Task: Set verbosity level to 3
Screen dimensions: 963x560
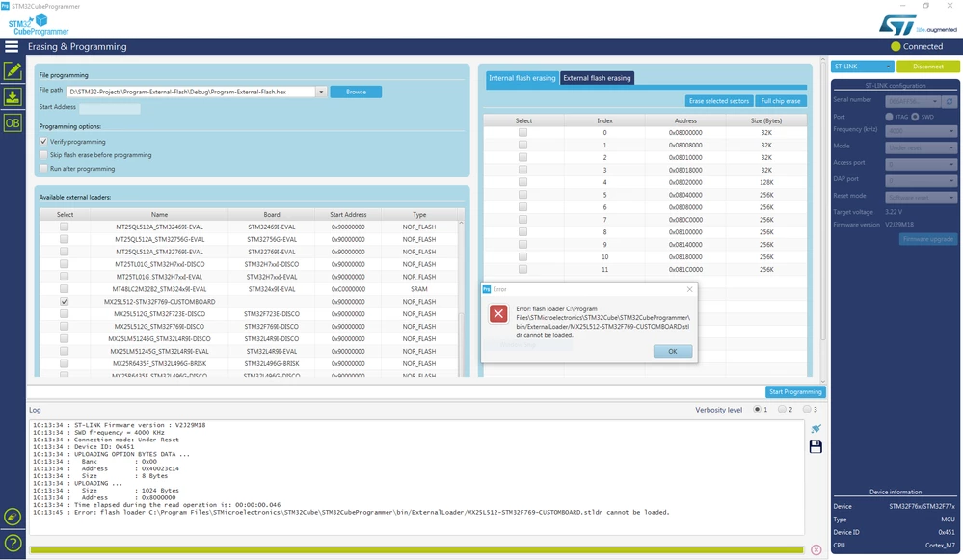Action: point(807,409)
